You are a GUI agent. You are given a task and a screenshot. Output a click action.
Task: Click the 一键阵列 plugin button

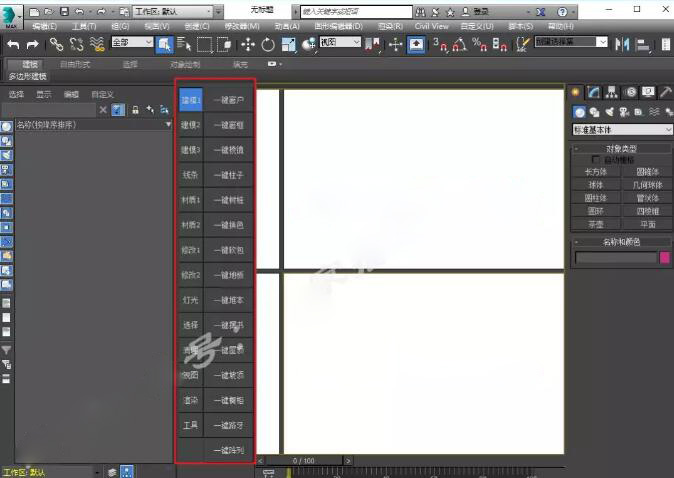(228, 450)
